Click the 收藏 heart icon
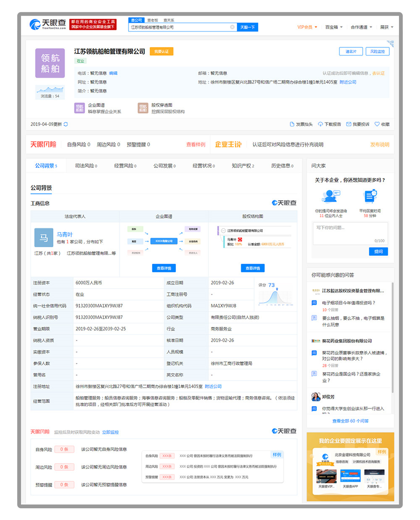This screenshot has height=520, width=420. click(x=377, y=124)
